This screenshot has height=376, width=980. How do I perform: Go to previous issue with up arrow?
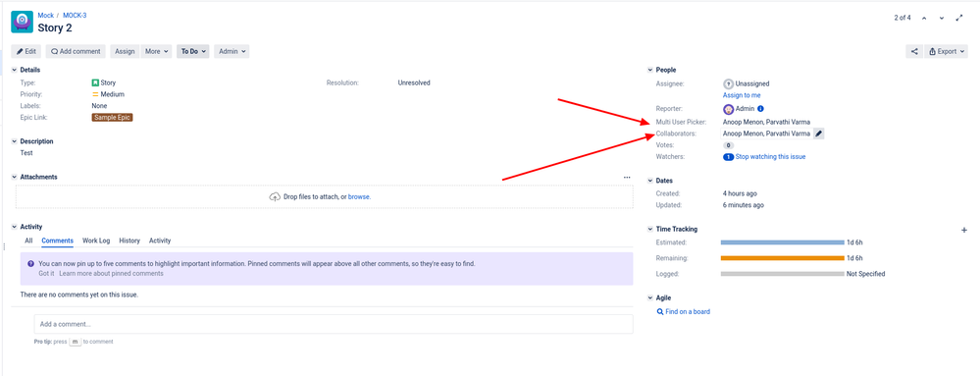pyautogui.click(x=924, y=18)
